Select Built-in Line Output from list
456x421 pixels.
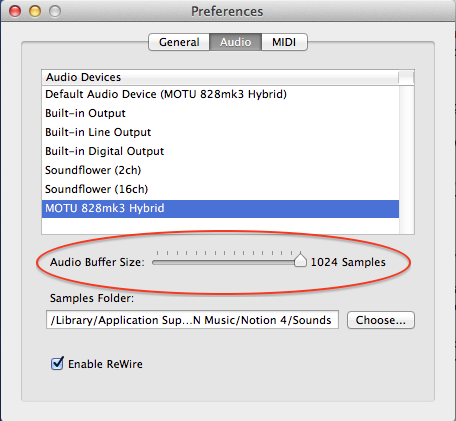tap(220, 132)
